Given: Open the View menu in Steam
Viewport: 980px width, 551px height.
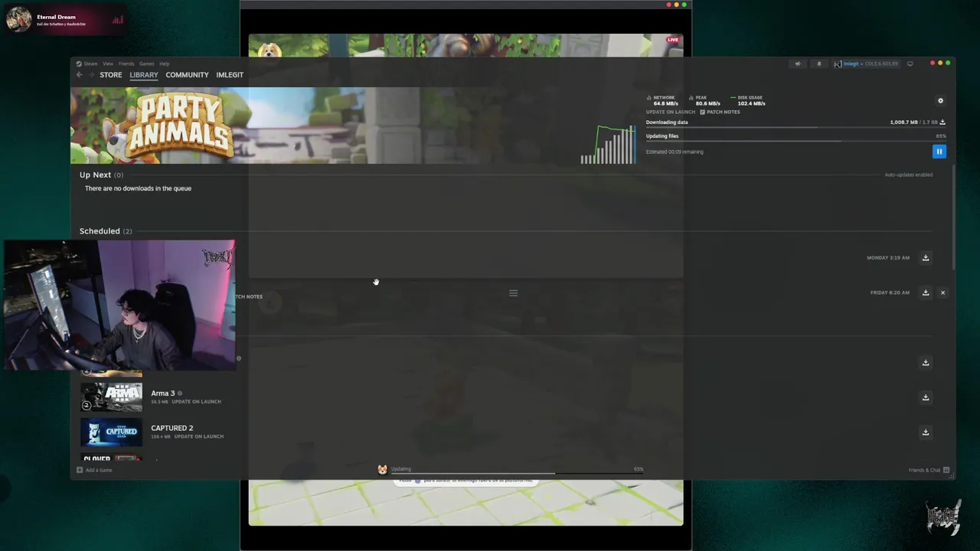Looking at the screenshot, I should coord(108,64).
